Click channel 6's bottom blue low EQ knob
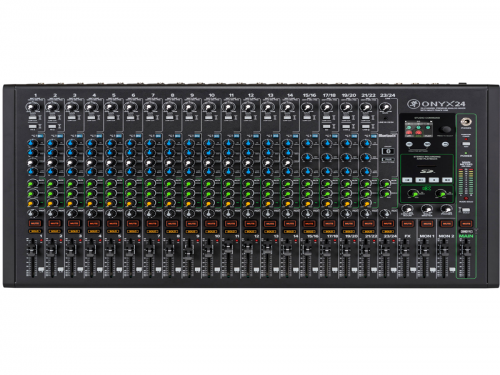 [130, 172]
